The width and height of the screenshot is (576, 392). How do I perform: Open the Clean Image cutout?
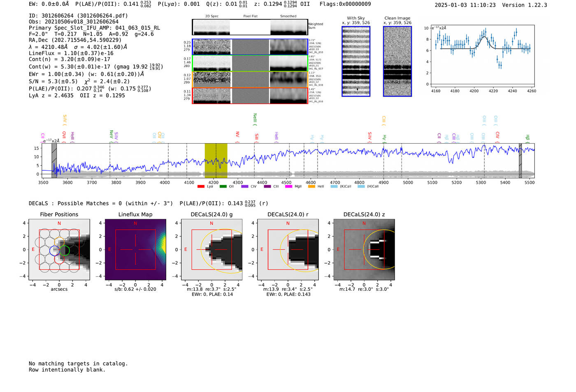[x=397, y=61]
